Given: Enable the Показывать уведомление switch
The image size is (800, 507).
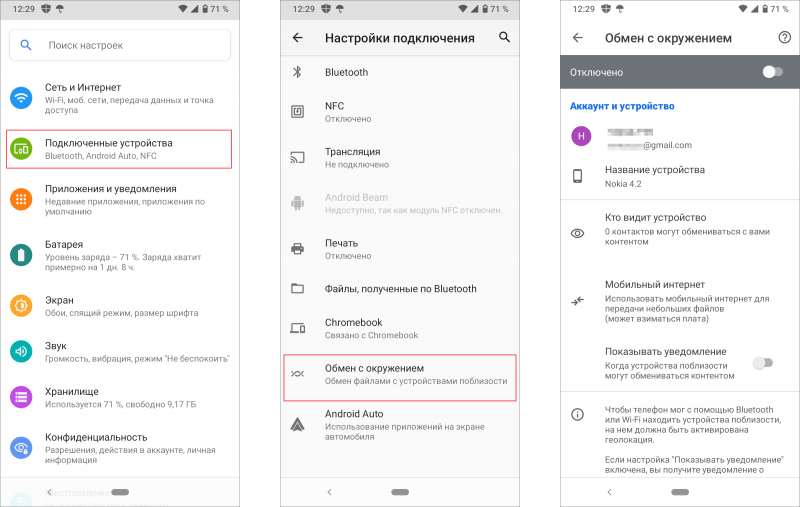Looking at the screenshot, I should [x=763, y=363].
